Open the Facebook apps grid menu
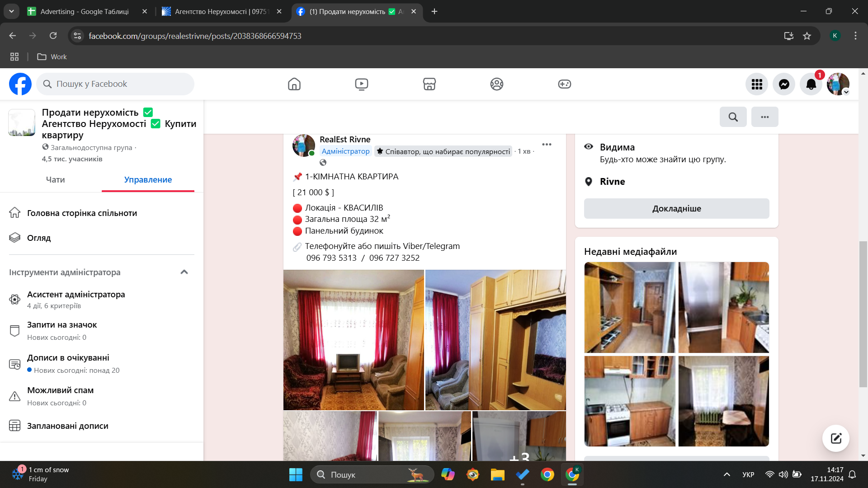 click(757, 84)
